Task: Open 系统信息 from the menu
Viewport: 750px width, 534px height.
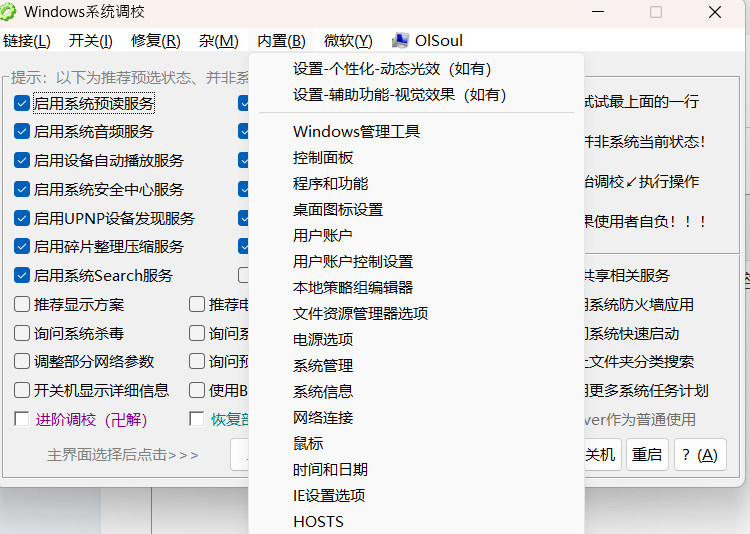Action: [x=416, y=391]
